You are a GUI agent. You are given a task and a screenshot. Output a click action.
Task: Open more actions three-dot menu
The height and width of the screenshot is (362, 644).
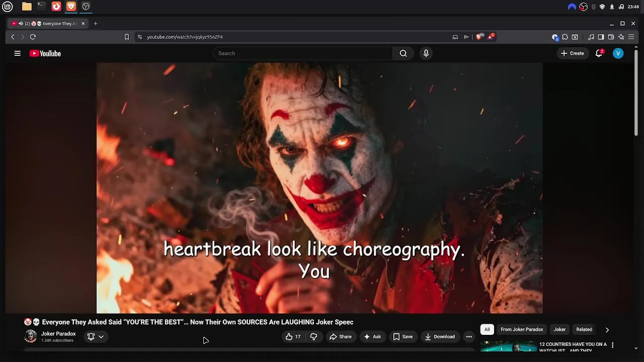pyautogui.click(x=469, y=337)
